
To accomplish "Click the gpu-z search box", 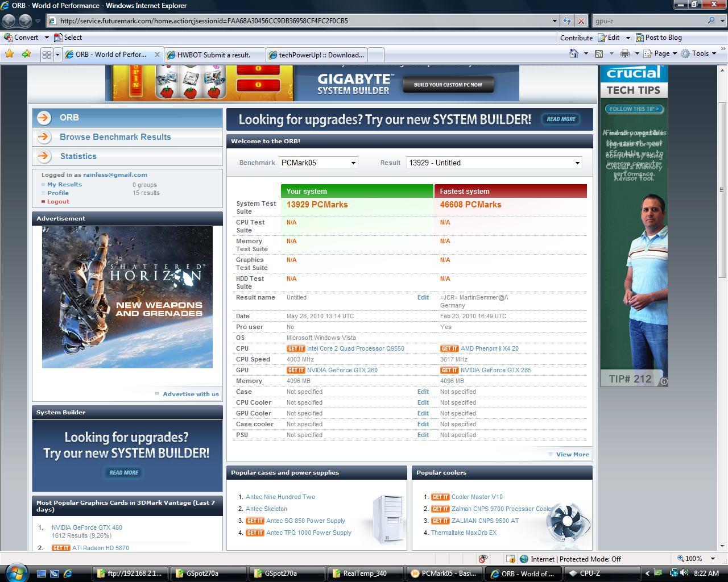I will [648, 20].
